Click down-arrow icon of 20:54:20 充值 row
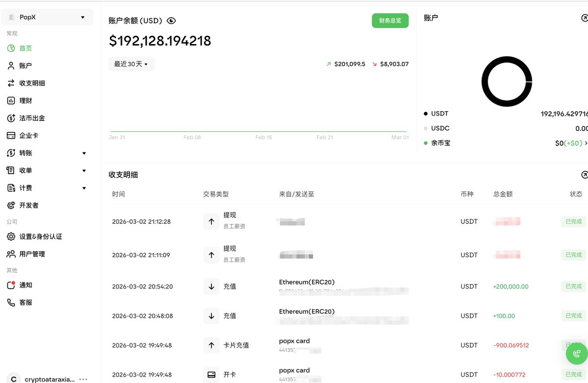This screenshot has width=588, height=383. tap(211, 287)
